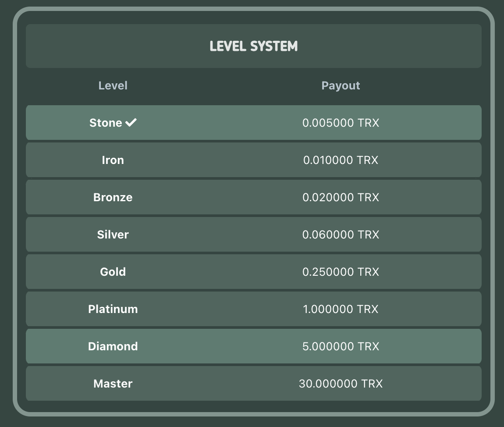Select the Master level name

tap(113, 384)
